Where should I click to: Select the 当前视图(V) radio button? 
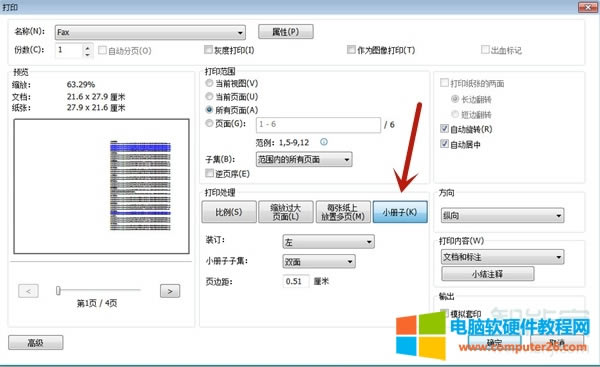(x=209, y=83)
